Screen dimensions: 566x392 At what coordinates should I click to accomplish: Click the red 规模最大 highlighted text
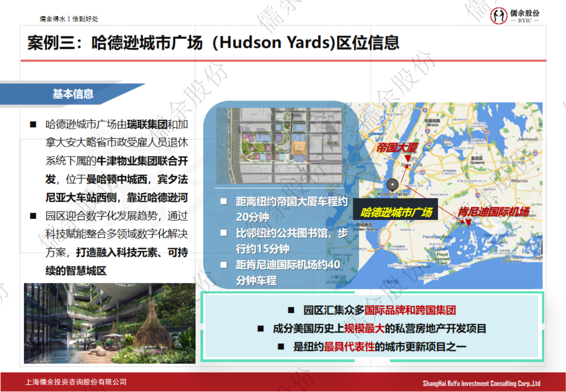pyautogui.click(x=364, y=328)
